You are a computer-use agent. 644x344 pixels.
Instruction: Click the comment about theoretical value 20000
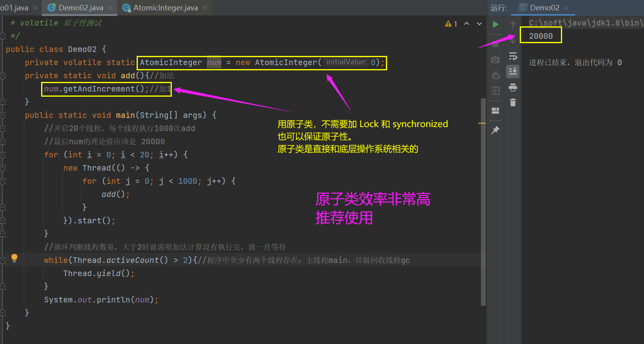(x=104, y=141)
